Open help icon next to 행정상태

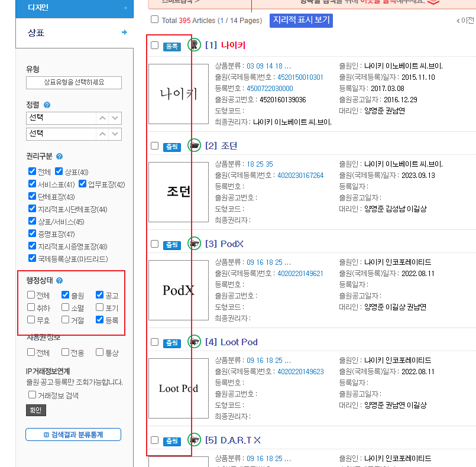click(60, 280)
